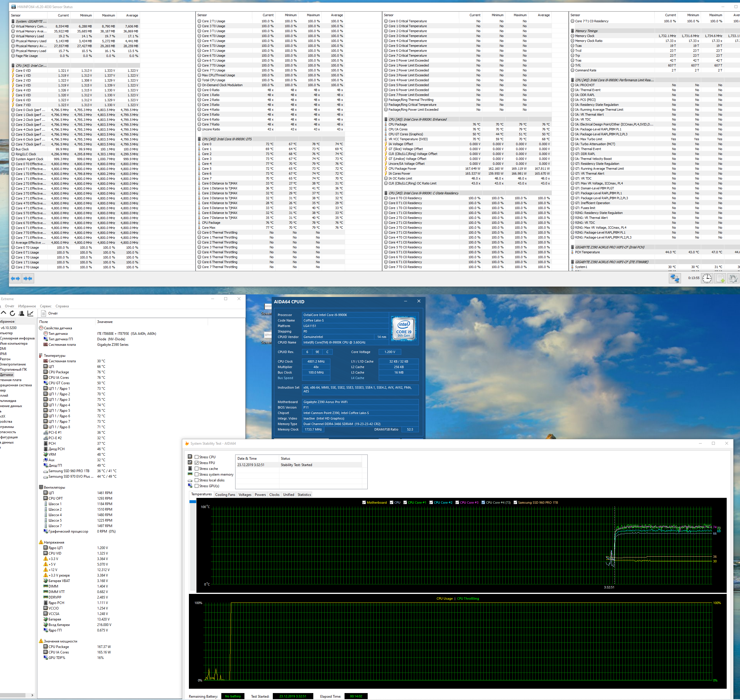Click the graph scale slider at left
Screen dimensions: 740x700
pyautogui.click(x=193, y=502)
